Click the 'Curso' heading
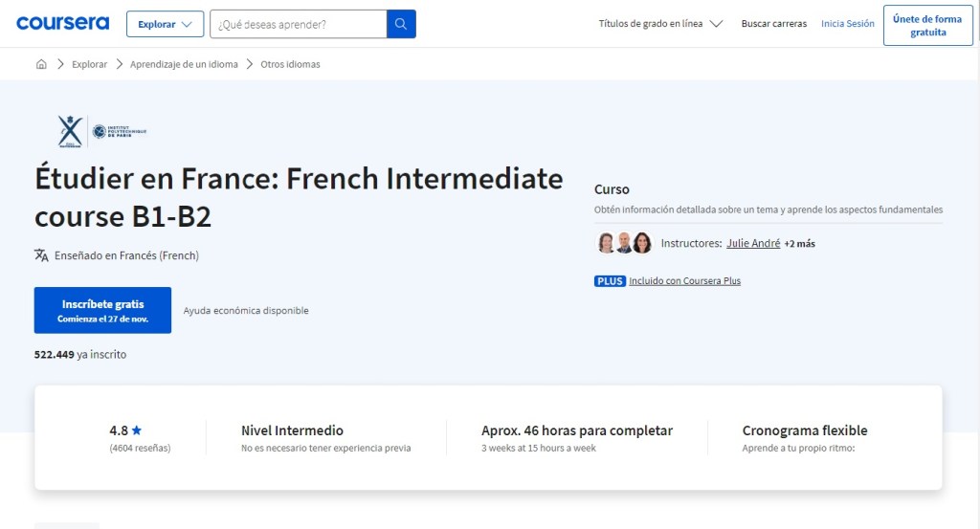Screen dimensions: 980x529 612,189
